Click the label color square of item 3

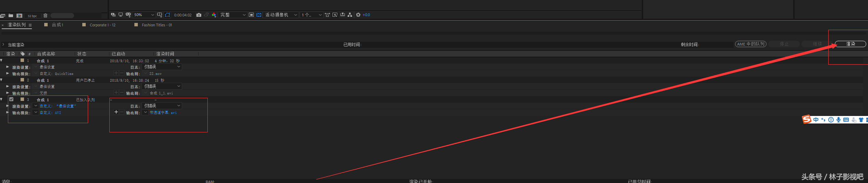point(22,99)
